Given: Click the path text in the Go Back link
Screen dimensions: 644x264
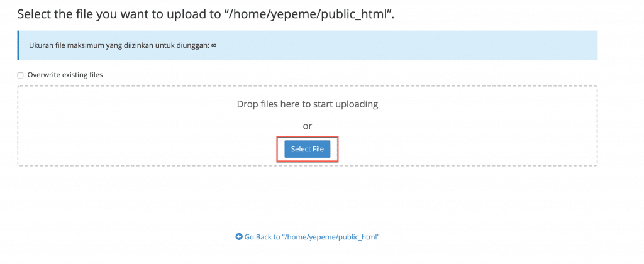Looking at the screenshot, I should pos(332,237).
